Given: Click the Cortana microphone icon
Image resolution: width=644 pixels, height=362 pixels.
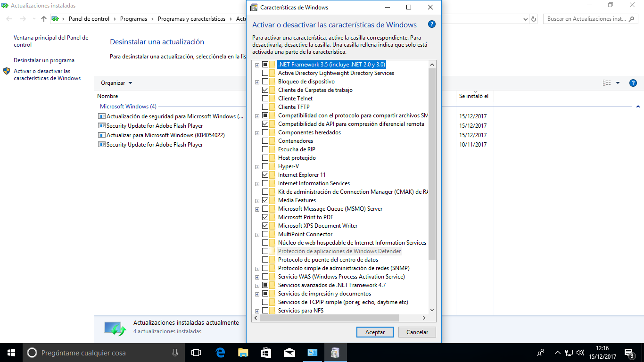Looking at the screenshot, I should tap(175, 353).
